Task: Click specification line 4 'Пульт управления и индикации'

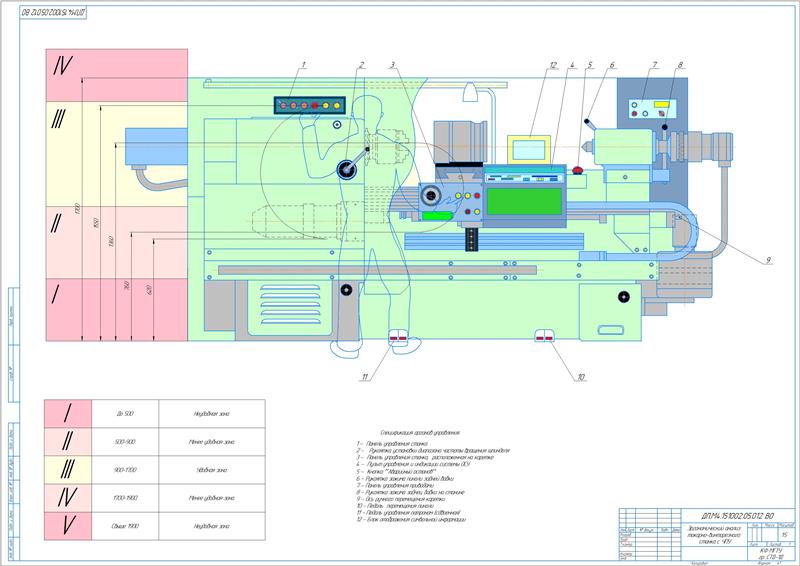Action: tap(413, 464)
